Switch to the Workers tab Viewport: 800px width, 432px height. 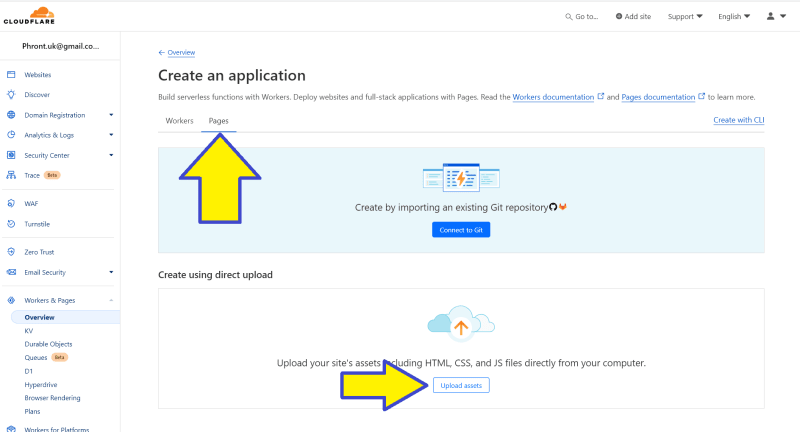tap(180, 121)
